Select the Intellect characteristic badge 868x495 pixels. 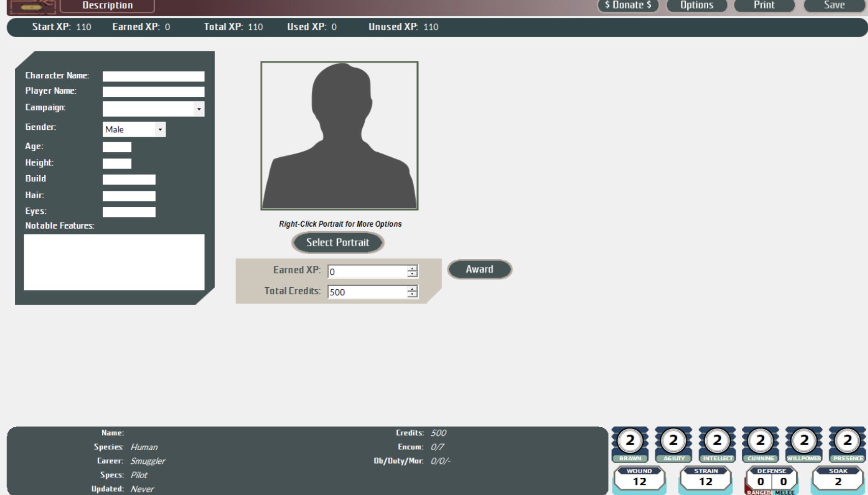[717, 441]
